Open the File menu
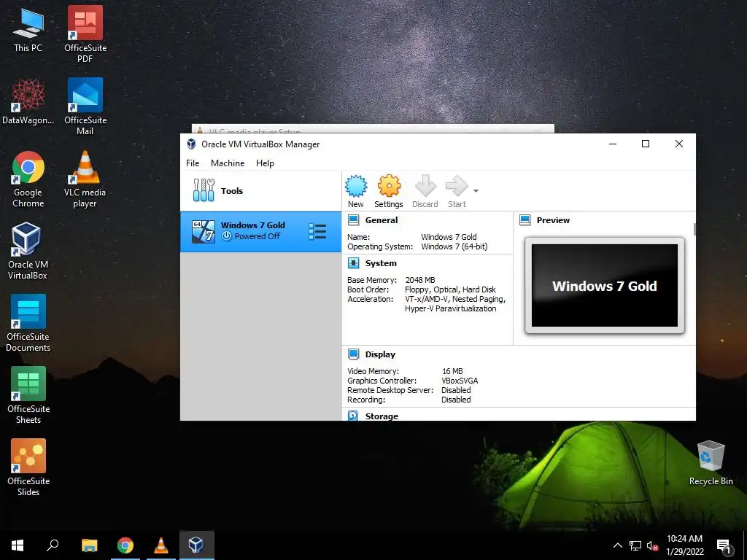Image resolution: width=747 pixels, height=560 pixels. pos(193,163)
